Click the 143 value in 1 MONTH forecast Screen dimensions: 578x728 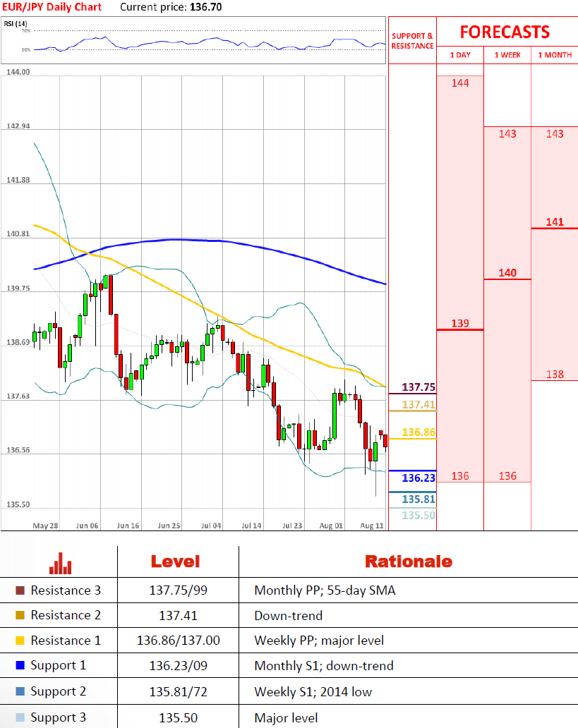click(555, 134)
